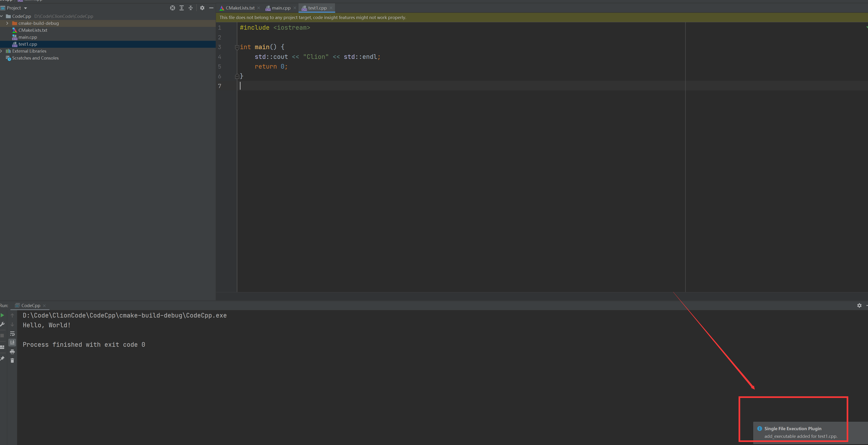Image resolution: width=868 pixels, height=445 pixels.
Task: Toggle soft-wrap in Run console
Action: pyautogui.click(x=13, y=334)
